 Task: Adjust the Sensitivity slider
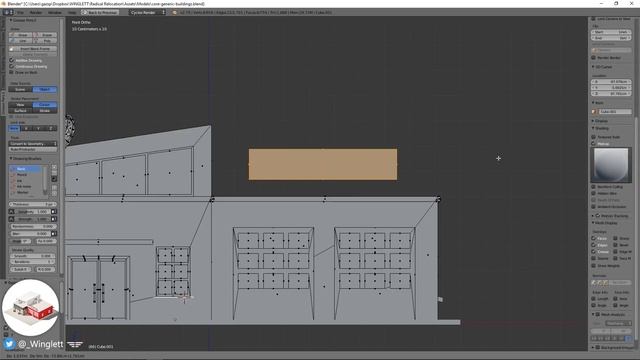pyautogui.click(x=33, y=212)
